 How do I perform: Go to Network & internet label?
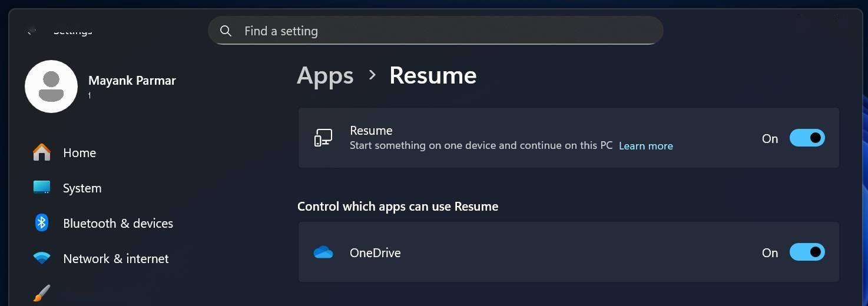[x=115, y=259]
